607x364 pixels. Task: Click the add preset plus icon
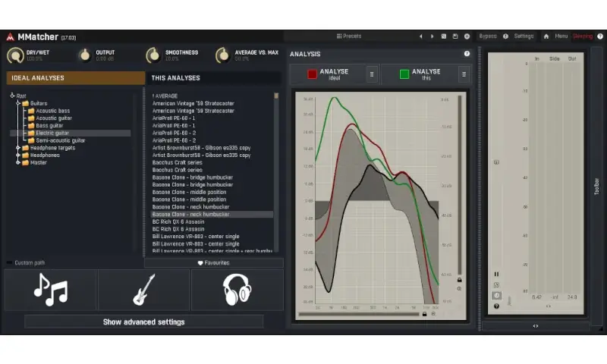coord(467,36)
